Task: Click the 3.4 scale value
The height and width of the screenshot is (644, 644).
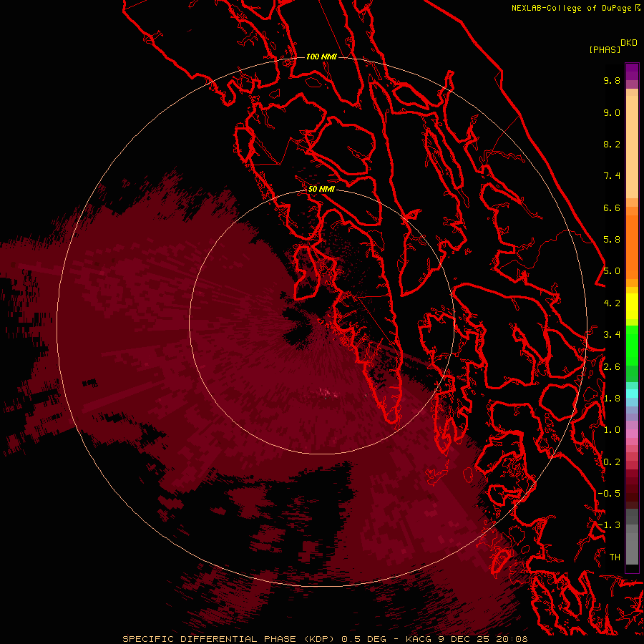Action: (x=612, y=335)
